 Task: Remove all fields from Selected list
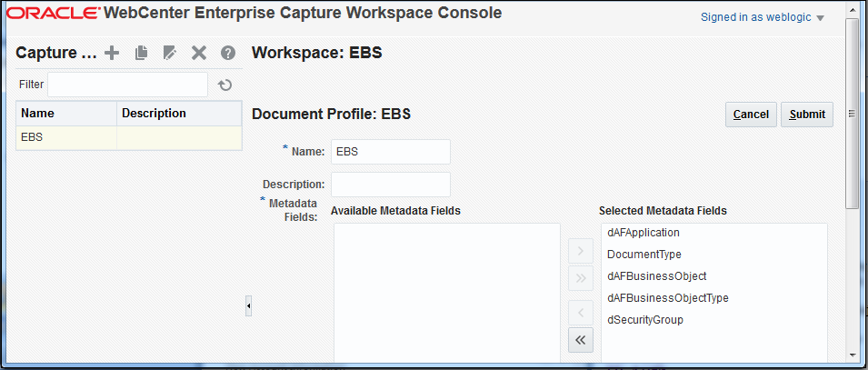(580, 340)
